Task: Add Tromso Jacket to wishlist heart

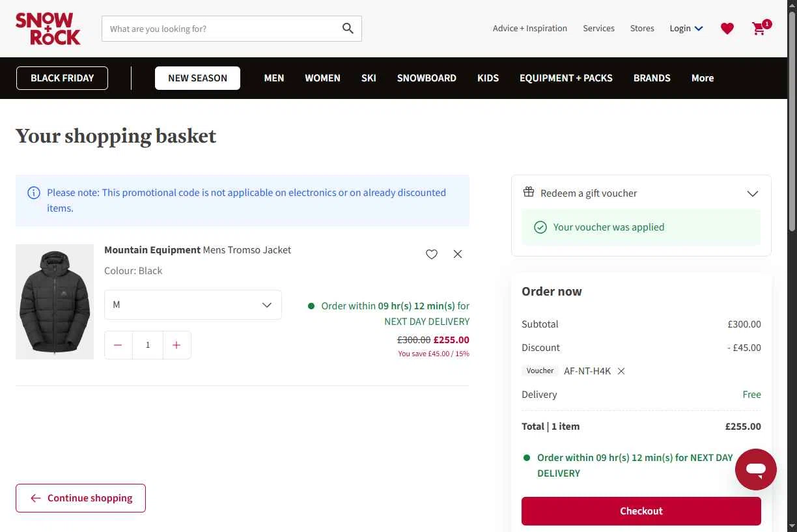Action: click(x=432, y=254)
